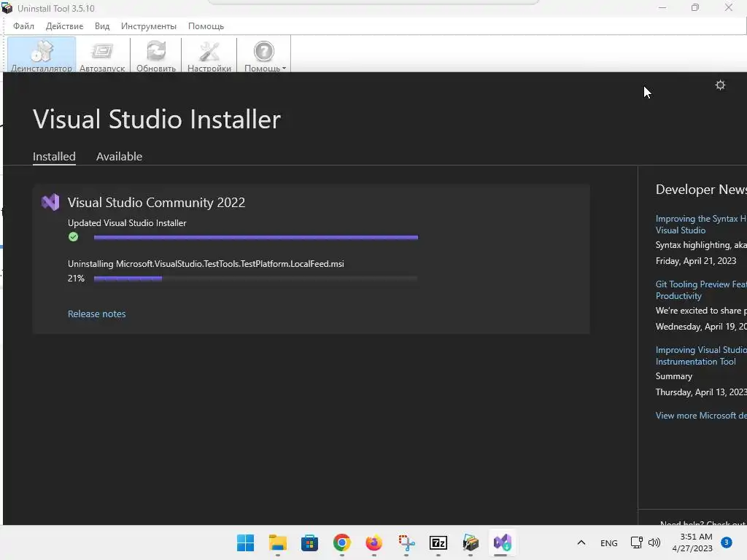The width and height of the screenshot is (747, 560).
Task: Click the ENG language indicator
Action: pos(609,543)
